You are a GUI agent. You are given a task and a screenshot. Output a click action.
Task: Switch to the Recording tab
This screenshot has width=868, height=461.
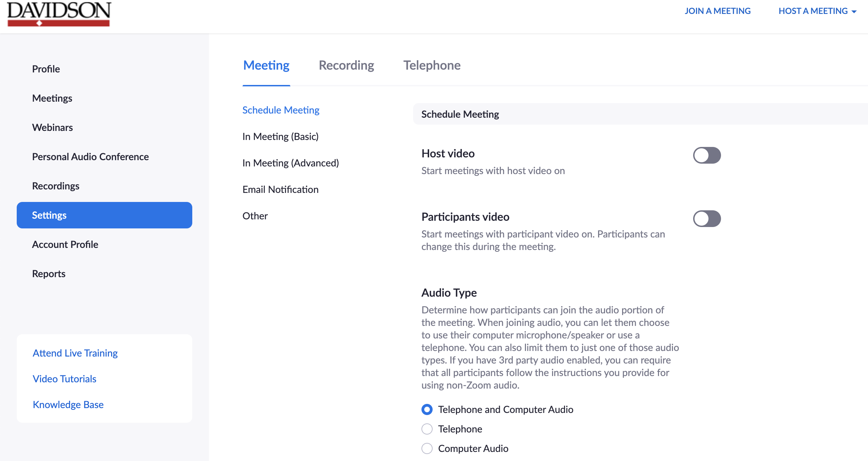347,65
